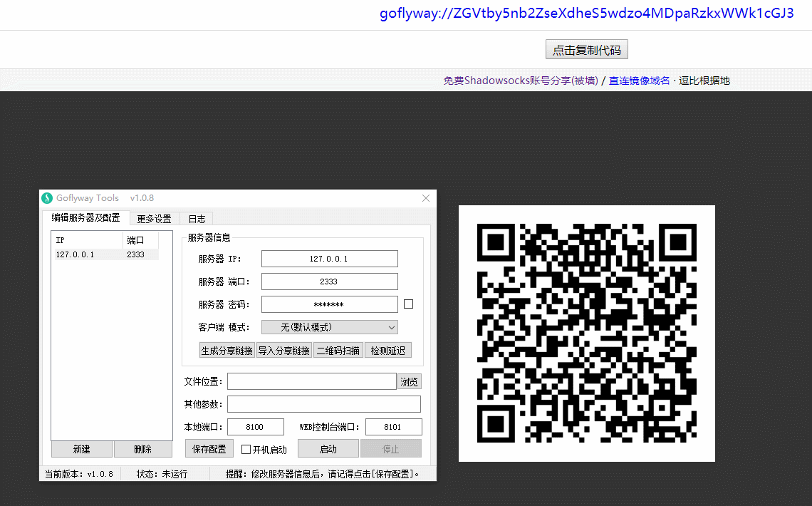Click the 保存配置 button
The height and width of the screenshot is (506, 812).
209,449
